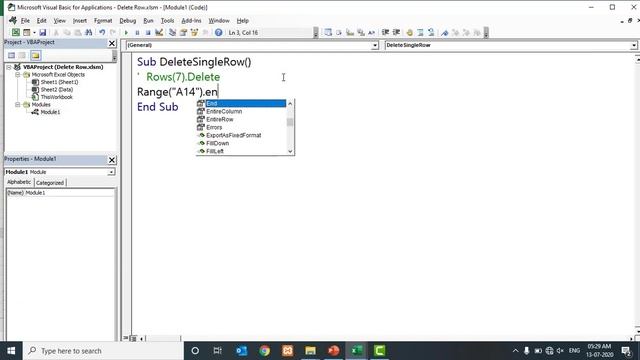Click the List Properties/Methods icon
Screen dimensions: 640x360
328,32
